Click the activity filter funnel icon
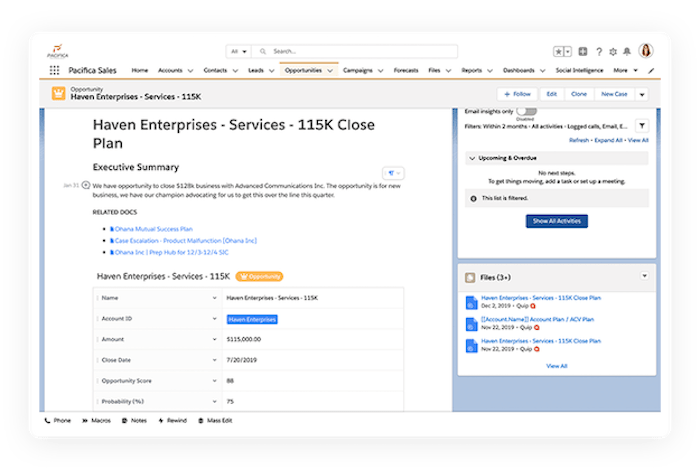This screenshot has width=700, height=470. 642,126
